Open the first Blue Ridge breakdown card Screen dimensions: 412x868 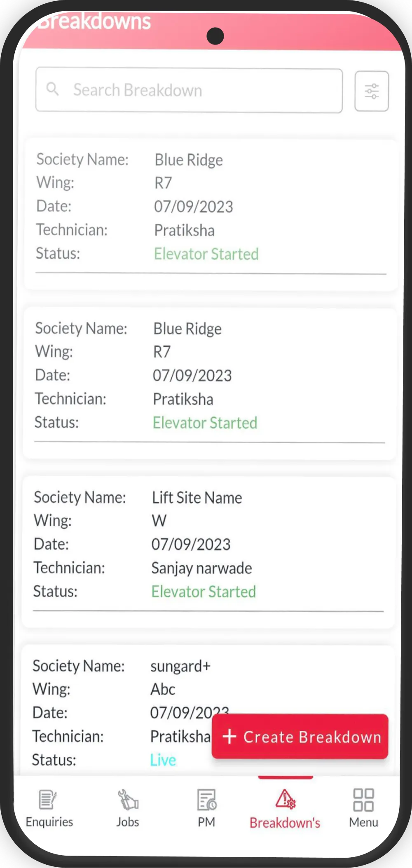(x=211, y=214)
